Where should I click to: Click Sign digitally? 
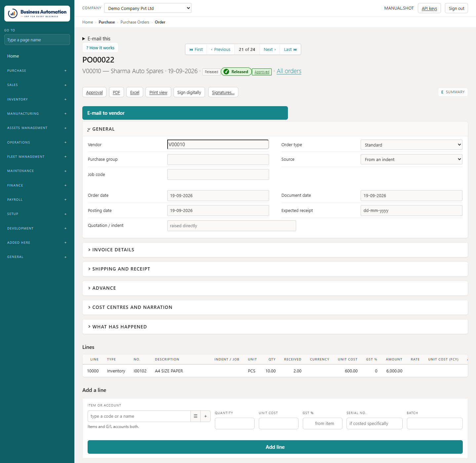pyautogui.click(x=189, y=92)
